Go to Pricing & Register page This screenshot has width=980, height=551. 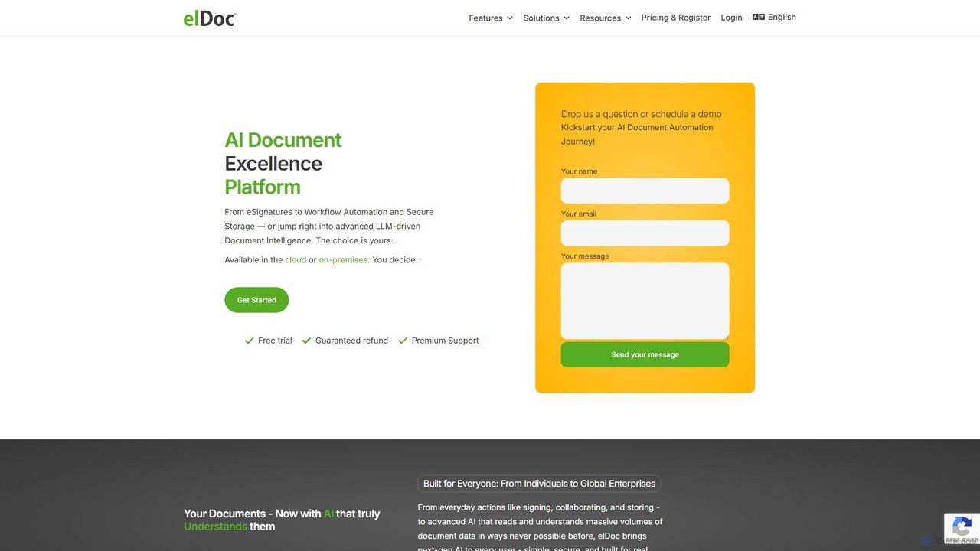pos(676,18)
